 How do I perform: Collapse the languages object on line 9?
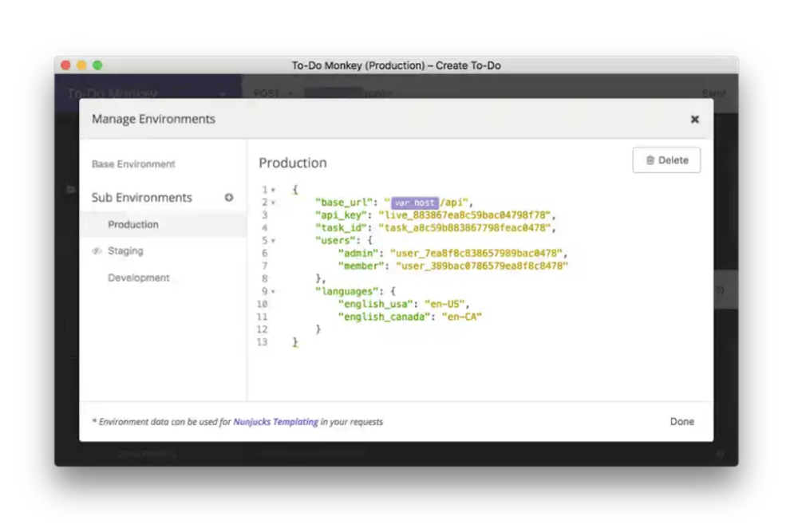click(x=273, y=292)
